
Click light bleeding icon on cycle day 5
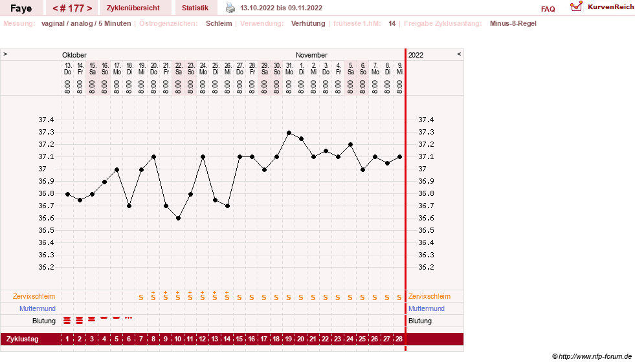tap(117, 318)
